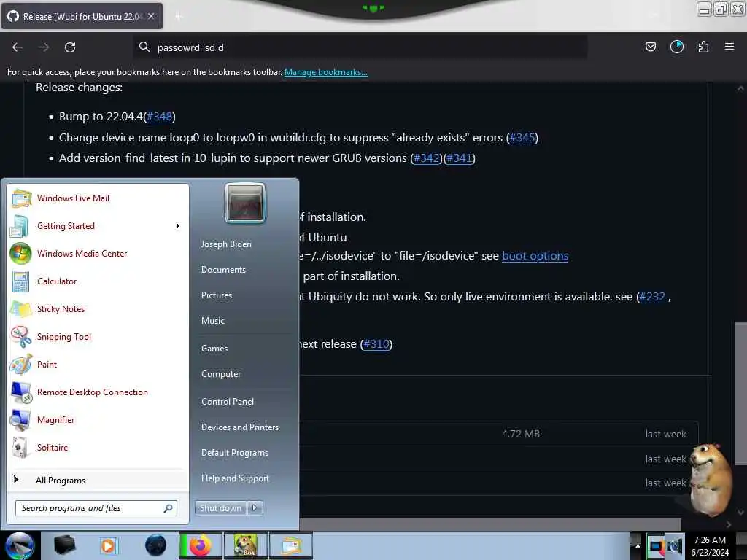
Task: Click the browser back arrow
Action: pyautogui.click(x=18, y=47)
